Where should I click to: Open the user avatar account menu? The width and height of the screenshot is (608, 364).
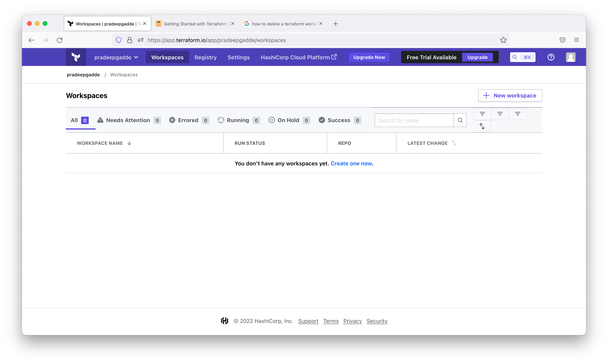[571, 57]
